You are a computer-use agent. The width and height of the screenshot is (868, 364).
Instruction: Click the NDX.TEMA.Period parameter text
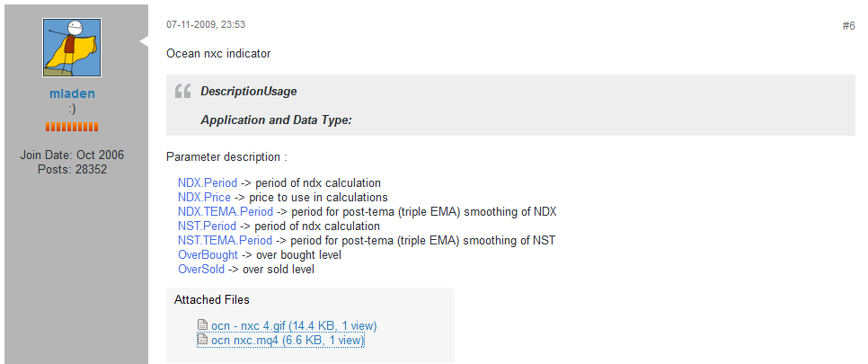point(226,211)
